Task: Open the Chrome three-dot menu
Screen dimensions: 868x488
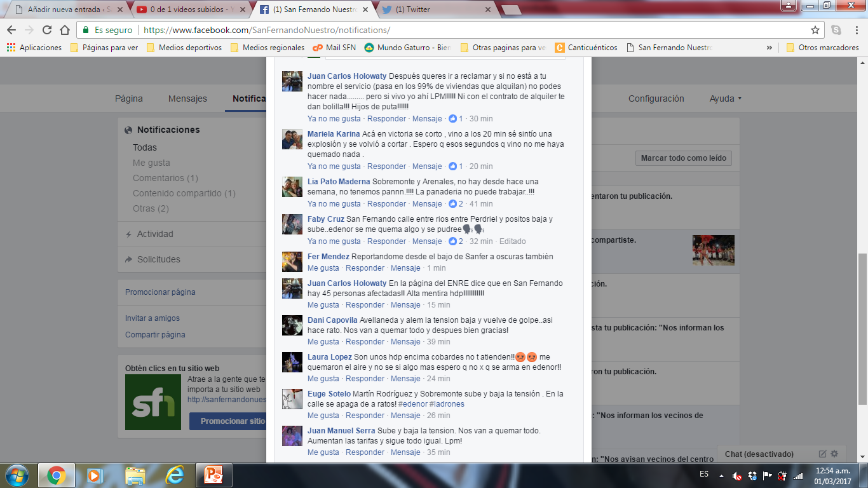Action: point(855,30)
